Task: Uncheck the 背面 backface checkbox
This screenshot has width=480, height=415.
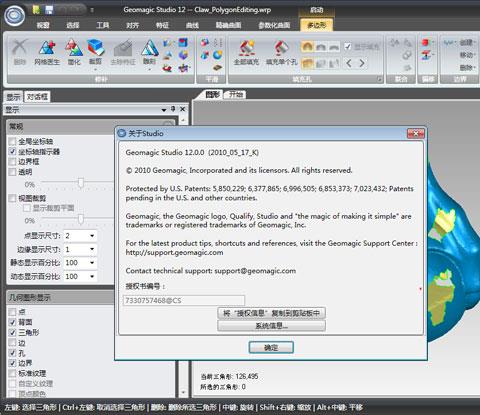Action: point(12,322)
